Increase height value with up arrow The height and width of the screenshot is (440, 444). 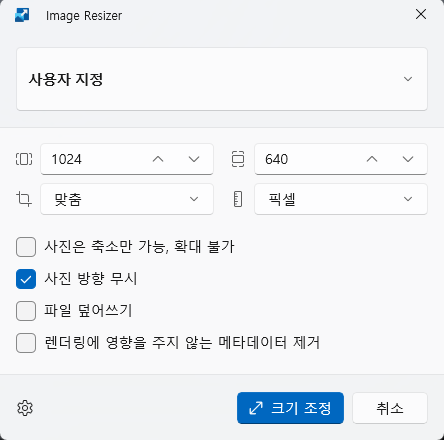tap(372, 159)
